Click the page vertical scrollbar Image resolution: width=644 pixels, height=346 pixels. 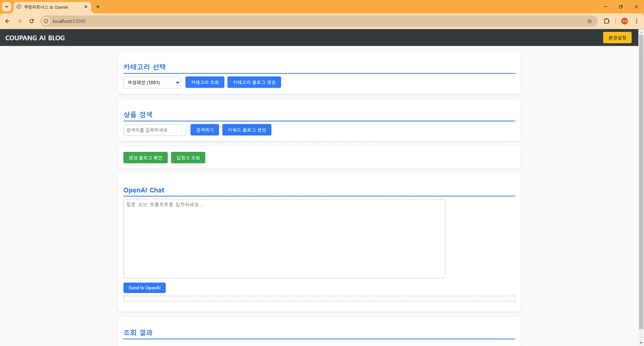tap(641, 185)
